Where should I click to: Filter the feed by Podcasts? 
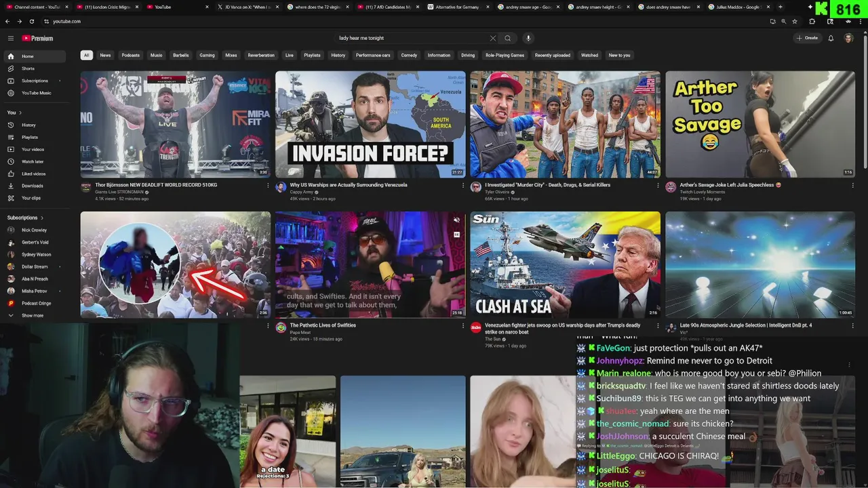[131, 55]
